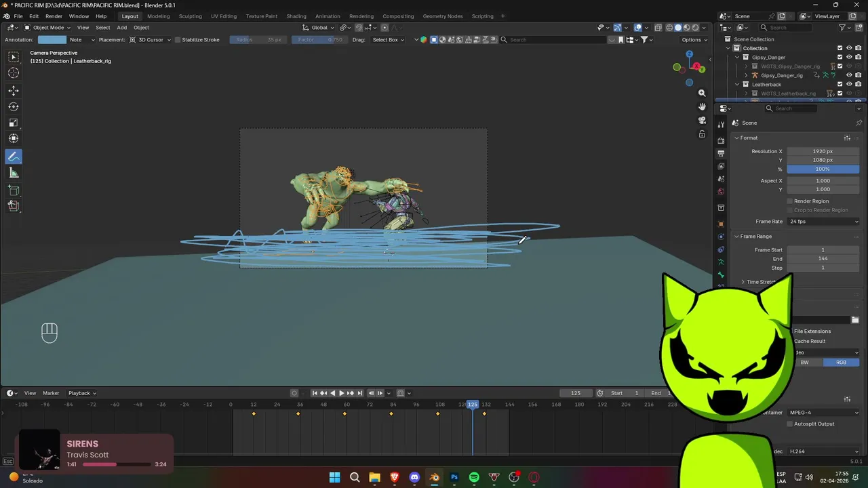This screenshot has width=868, height=488.
Task: Switch to rendered viewport shading
Action: (x=694, y=28)
